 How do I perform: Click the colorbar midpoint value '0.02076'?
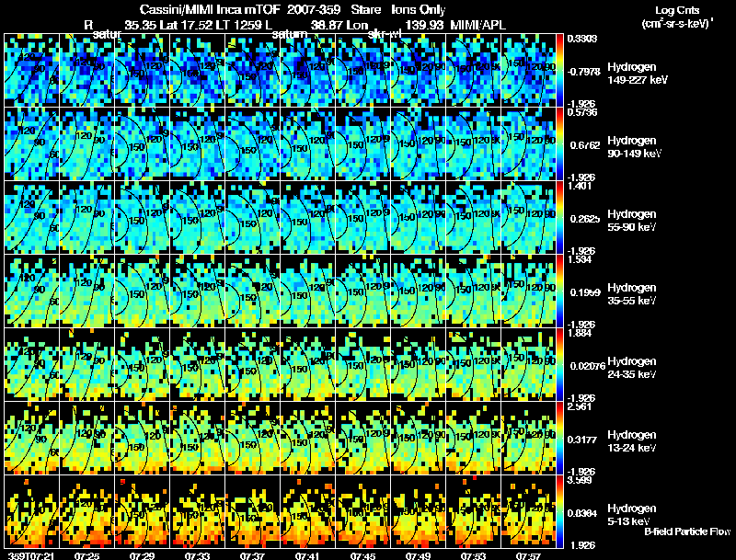tap(588, 366)
